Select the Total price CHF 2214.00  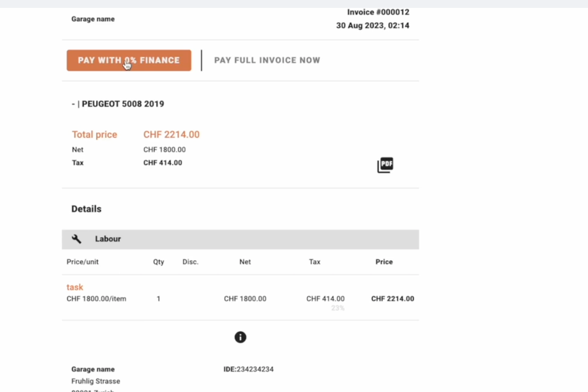click(171, 134)
